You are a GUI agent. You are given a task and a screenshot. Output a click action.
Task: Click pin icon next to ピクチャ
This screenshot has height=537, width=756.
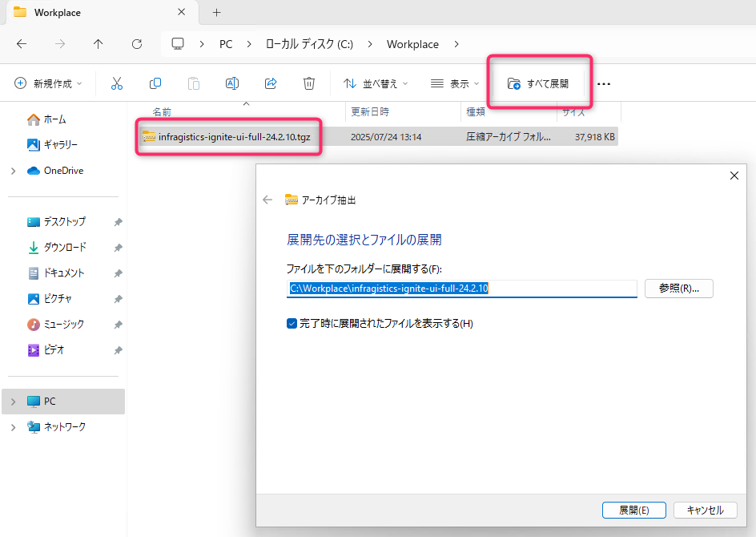tap(119, 299)
